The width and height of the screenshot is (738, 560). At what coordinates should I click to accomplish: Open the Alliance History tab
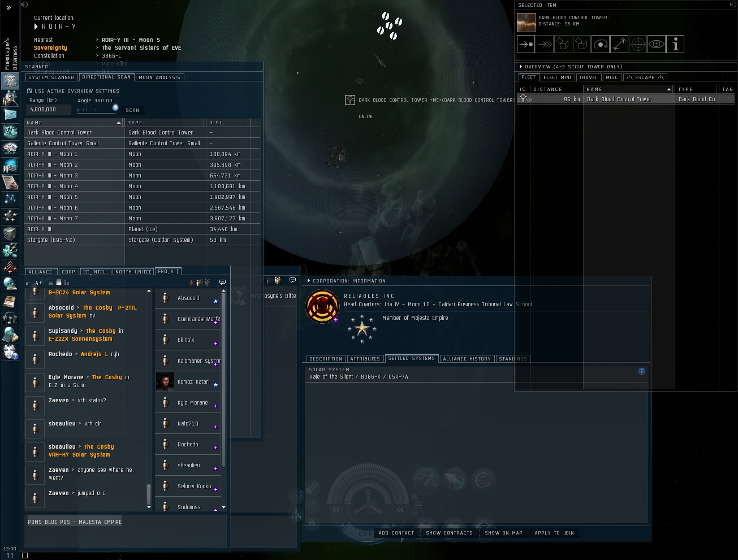tap(467, 359)
